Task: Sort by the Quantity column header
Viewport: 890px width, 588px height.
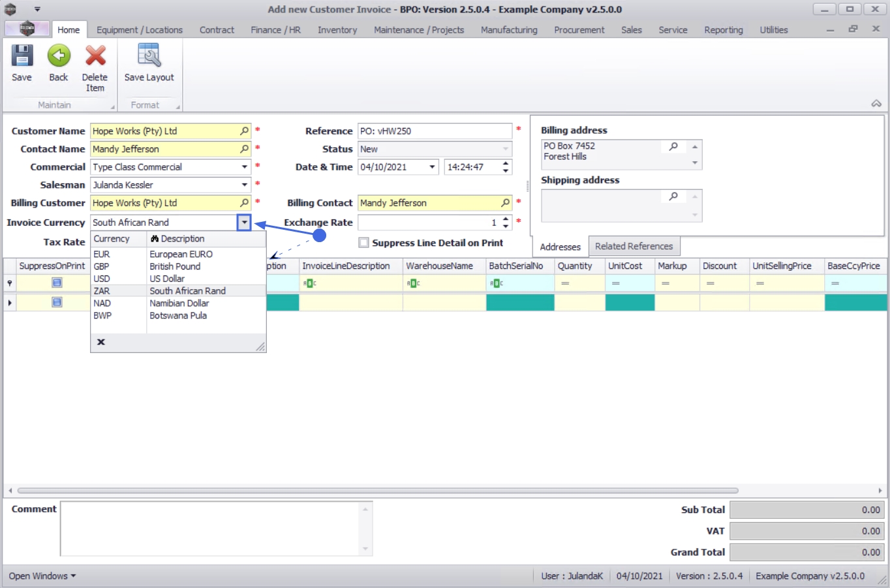Action: tap(579, 266)
